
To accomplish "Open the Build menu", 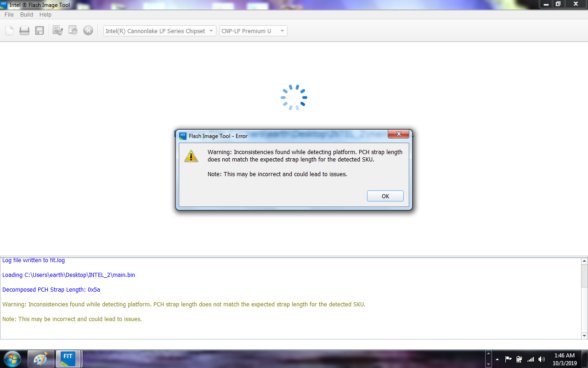I will (27, 15).
